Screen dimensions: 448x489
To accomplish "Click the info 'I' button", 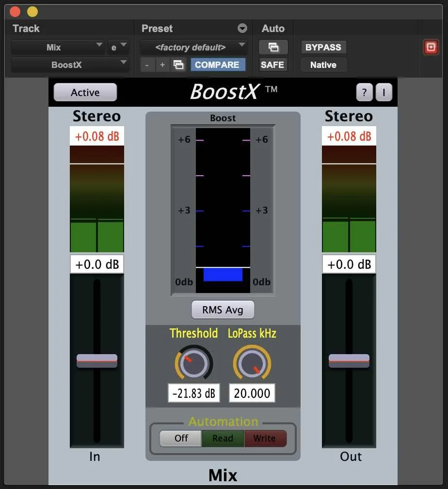I will point(384,92).
